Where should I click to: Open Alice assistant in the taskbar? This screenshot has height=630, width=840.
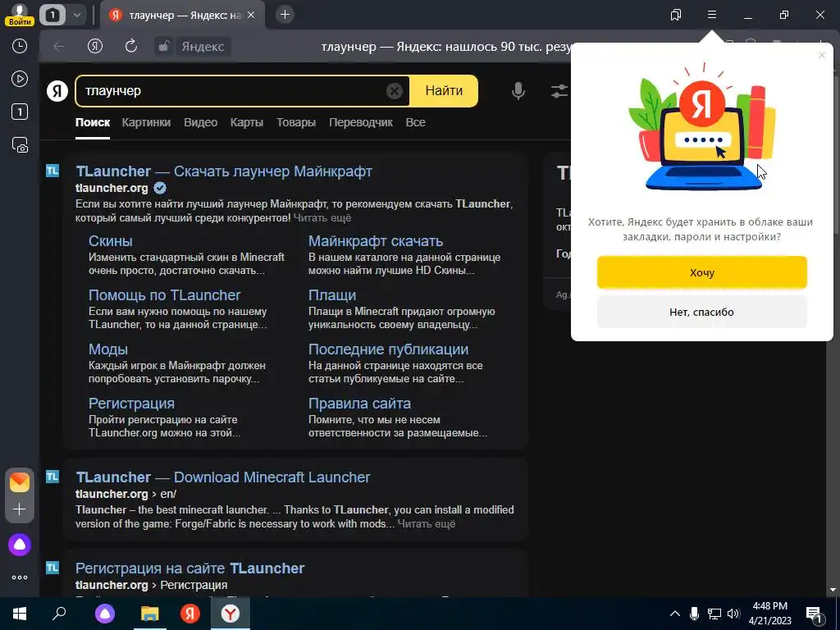105,614
